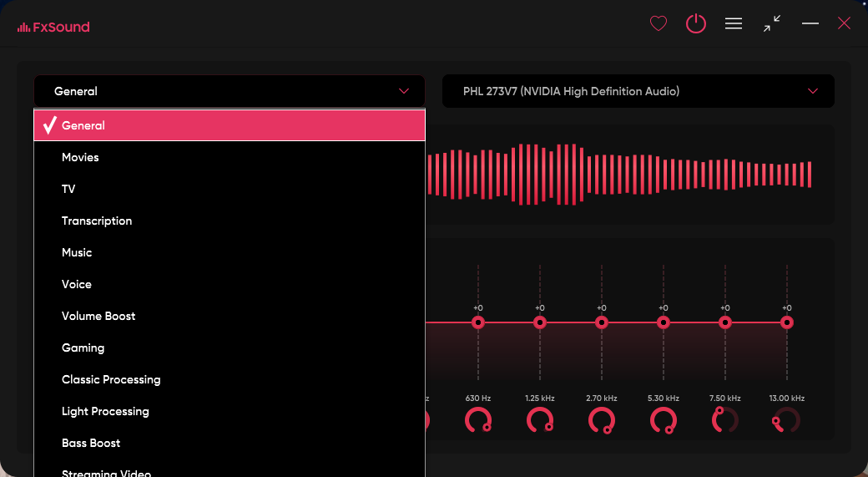Click the 2.70 kHz frequency knob
868x477 pixels.
click(602, 420)
